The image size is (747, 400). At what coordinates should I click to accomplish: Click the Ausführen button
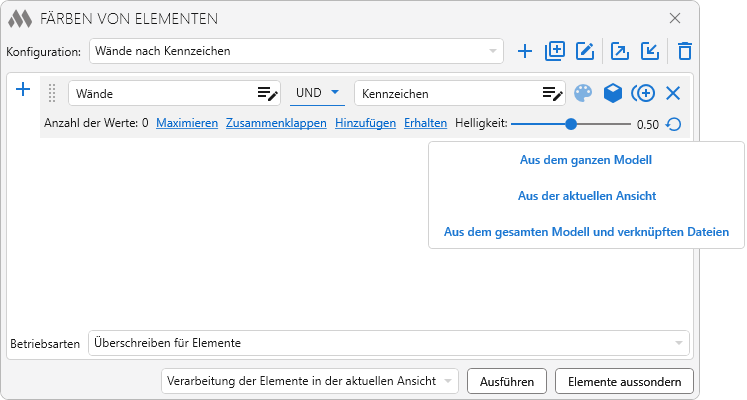507,381
